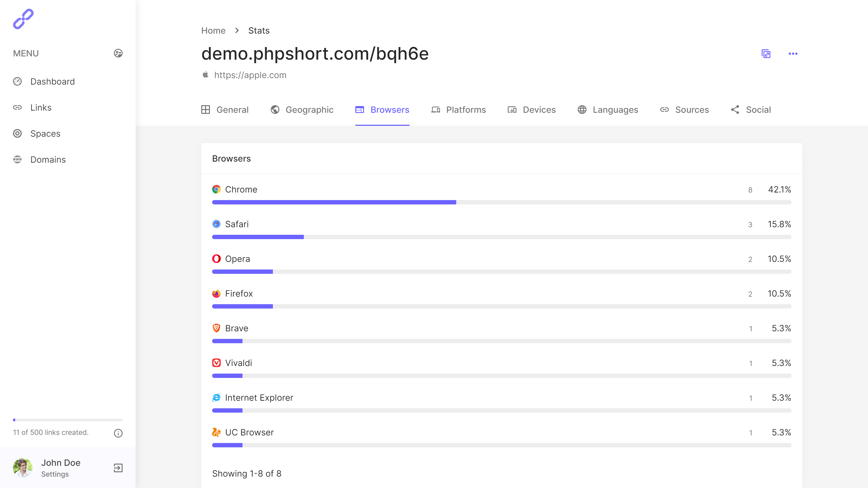Open the Dashboard page
This screenshot has width=868, height=488.
52,82
